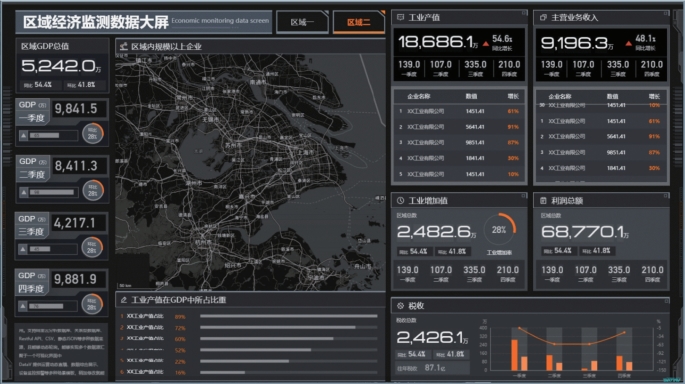Viewport: 685px width, 384px height.
Task: Click the pencil icon beside 工业产值在GDP中所占比重
Action: coord(124,300)
